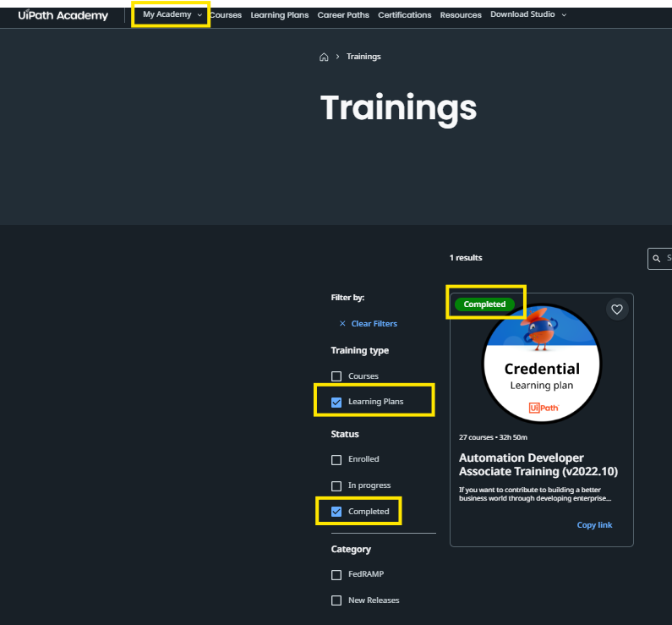This screenshot has height=625, width=672.
Task: Click into the search input field
Action: coord(659,259)
